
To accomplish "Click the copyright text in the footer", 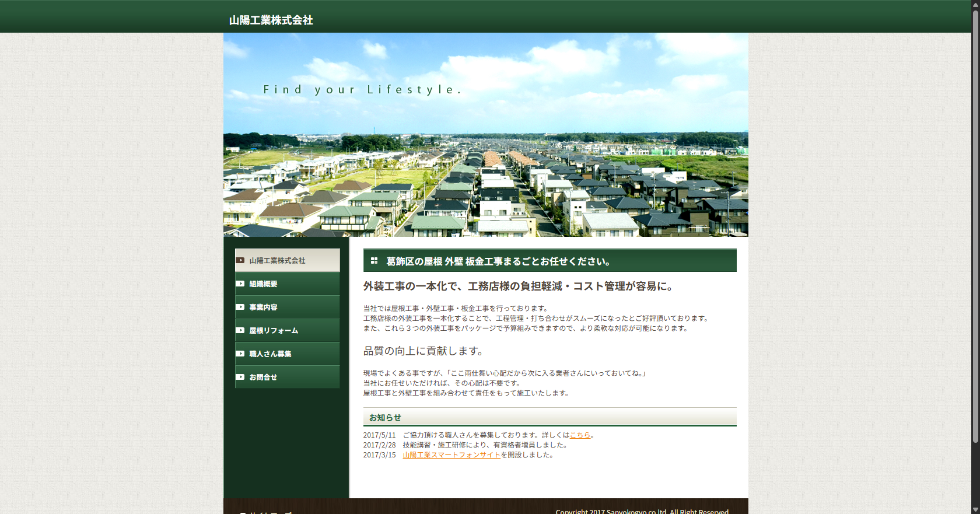I will (x=642, y=511).
